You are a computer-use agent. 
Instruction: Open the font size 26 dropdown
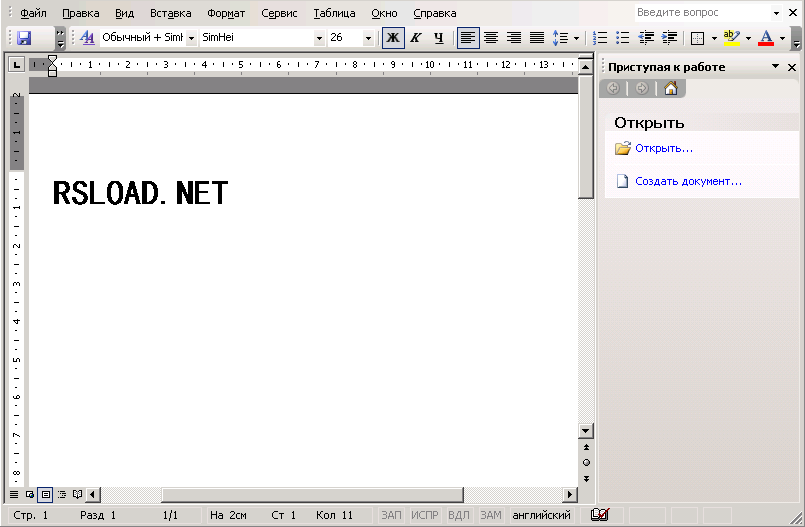pos(368,38)
